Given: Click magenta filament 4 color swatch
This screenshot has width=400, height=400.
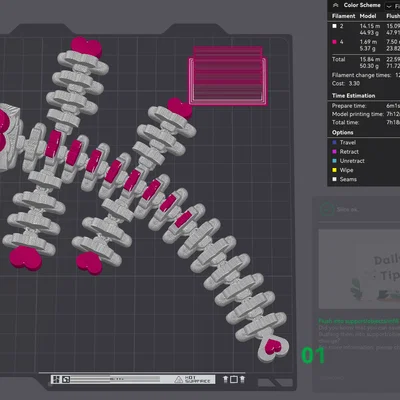Looking at the screenshot, I should click(334, 42).
